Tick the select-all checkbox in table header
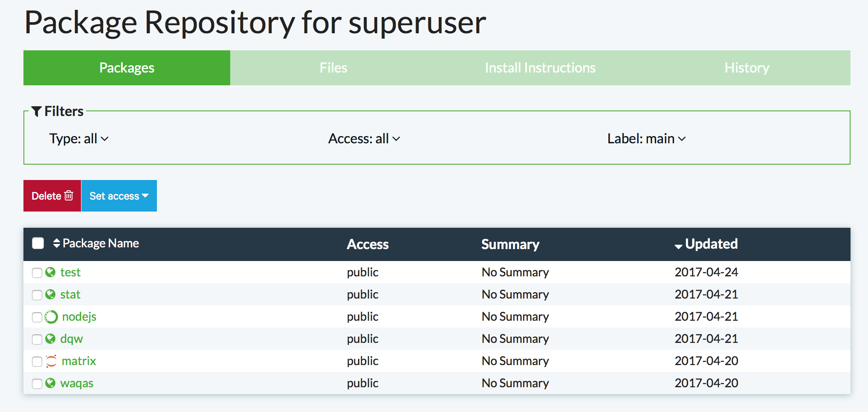This screenshot has width=868, height=412. click(38, 243)
